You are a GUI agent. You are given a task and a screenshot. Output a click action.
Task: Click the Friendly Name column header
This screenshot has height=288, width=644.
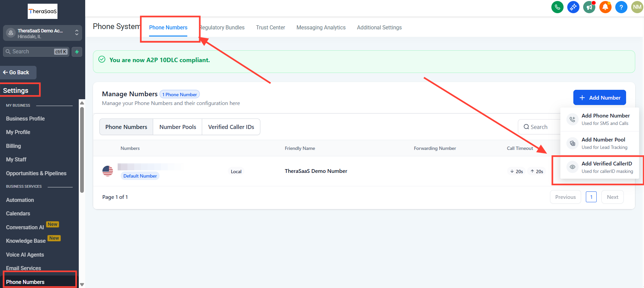point(300,148)
